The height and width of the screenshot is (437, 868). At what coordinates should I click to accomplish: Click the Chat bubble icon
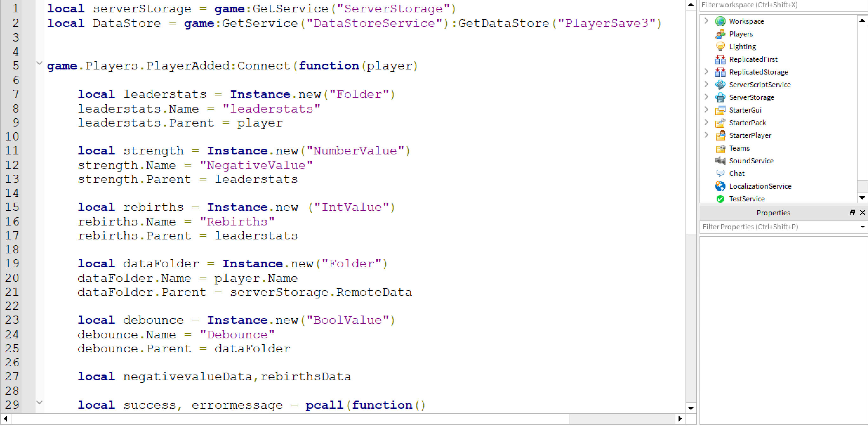pos(720,173)
